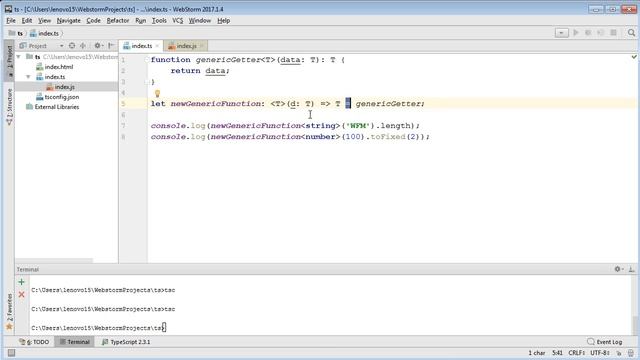Open Search Everywhere magnifier
640x360 pixels.
(631, 33)
